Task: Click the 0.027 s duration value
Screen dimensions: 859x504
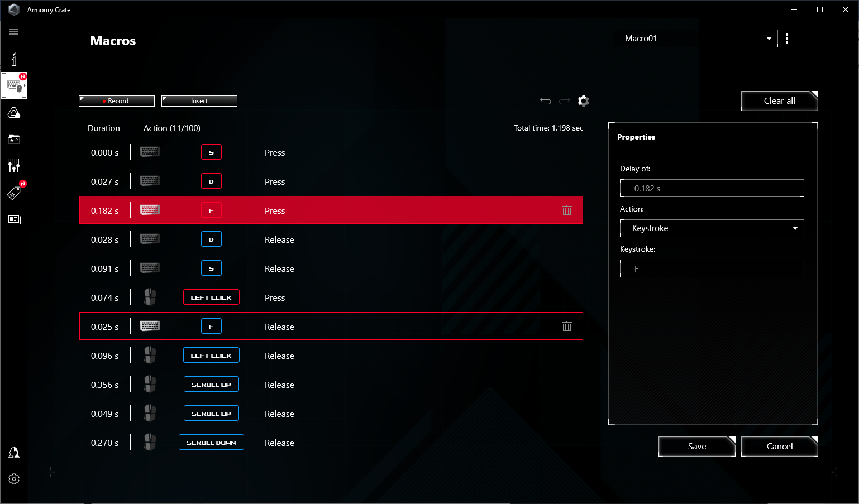Action: point(104,182)
